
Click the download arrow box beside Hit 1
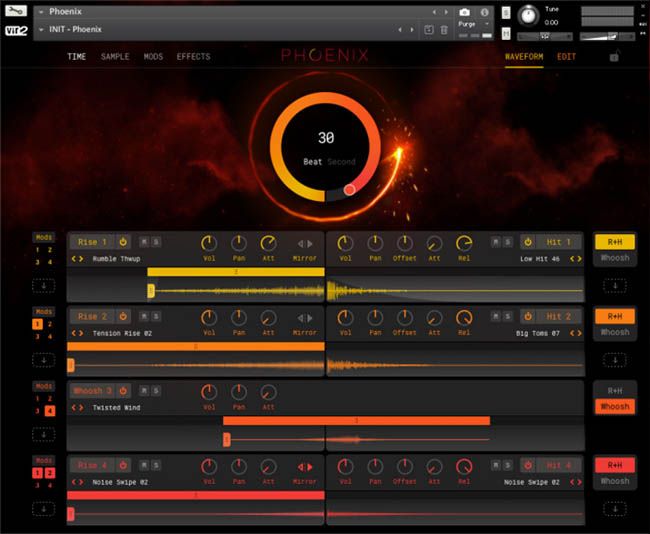[615, 286]
